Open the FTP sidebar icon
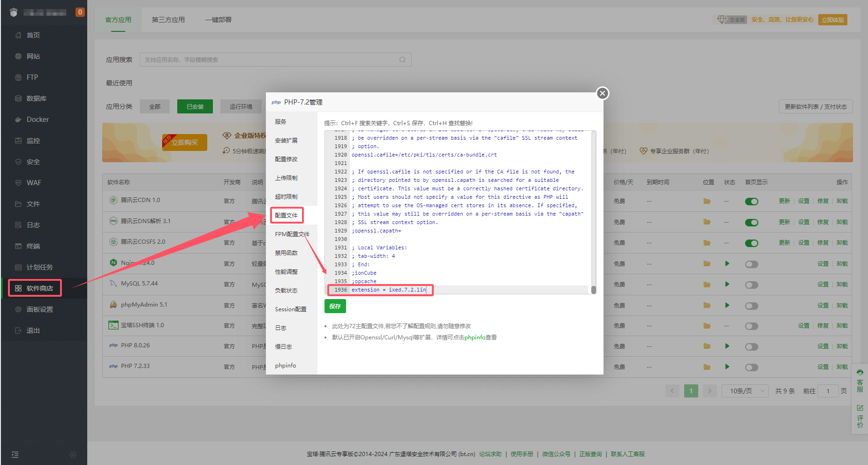Viewport: 868px width, 465px height. (x=18, y=77)
